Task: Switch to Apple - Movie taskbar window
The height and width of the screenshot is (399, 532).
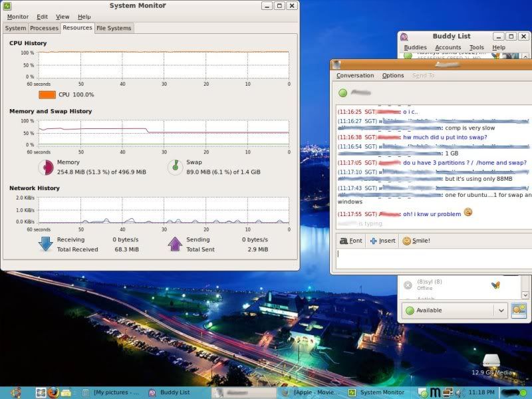Action: click(x=311, y=392)
